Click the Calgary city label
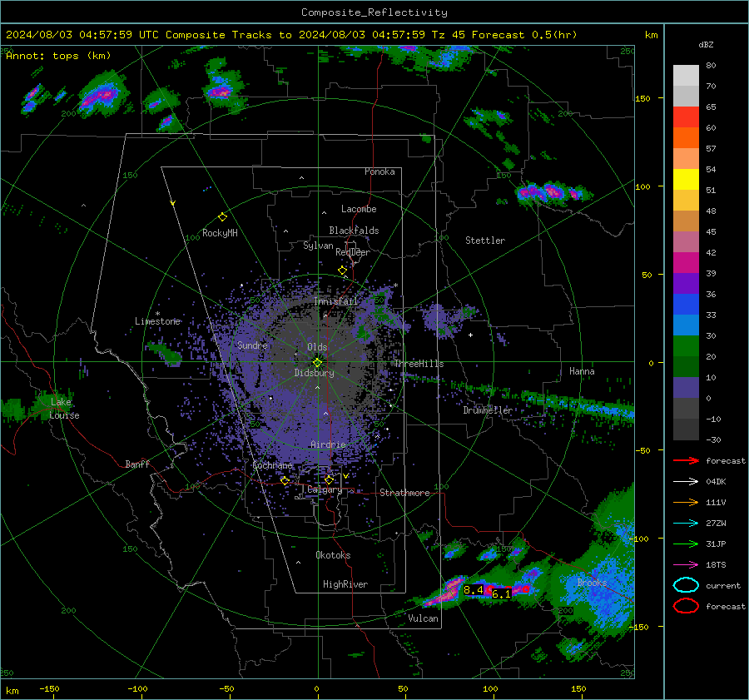749x700 pixels. 325,489
